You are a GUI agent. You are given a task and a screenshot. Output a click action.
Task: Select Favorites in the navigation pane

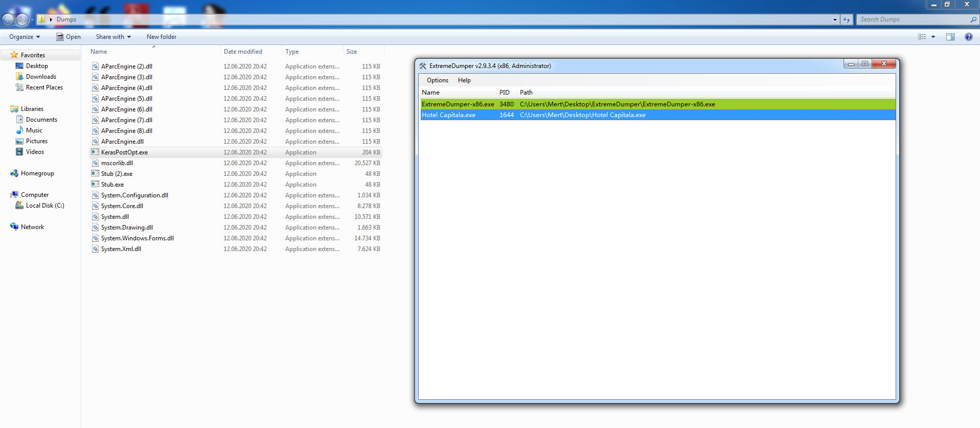33,55
